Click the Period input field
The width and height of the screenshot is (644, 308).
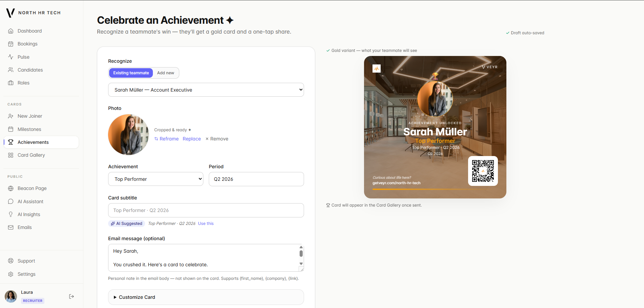[x=256, y=179]
